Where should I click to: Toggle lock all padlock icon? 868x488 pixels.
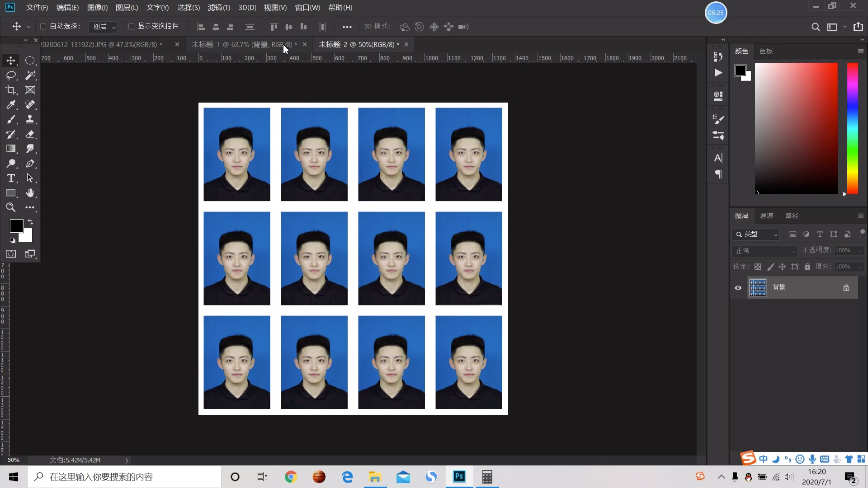[807, 267]
